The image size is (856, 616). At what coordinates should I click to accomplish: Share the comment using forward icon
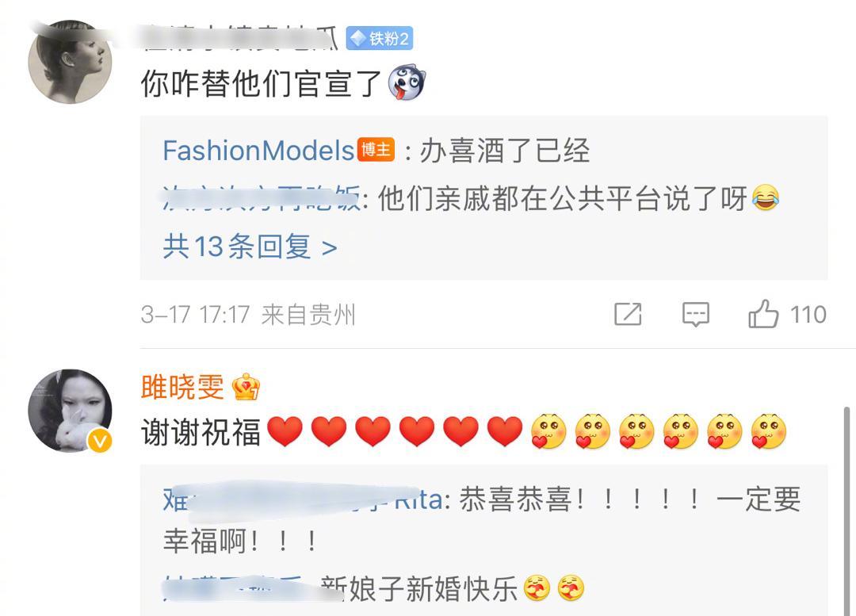click(x=628, y=314)
